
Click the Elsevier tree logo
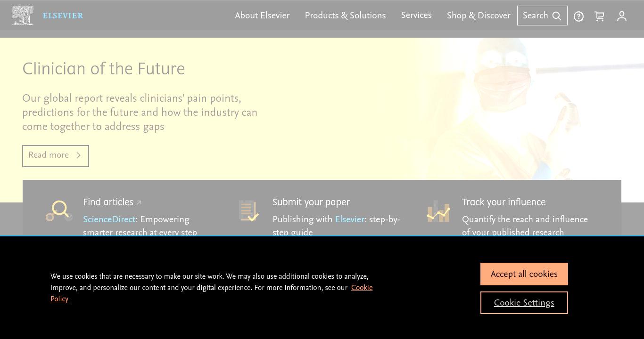point(23,16)
